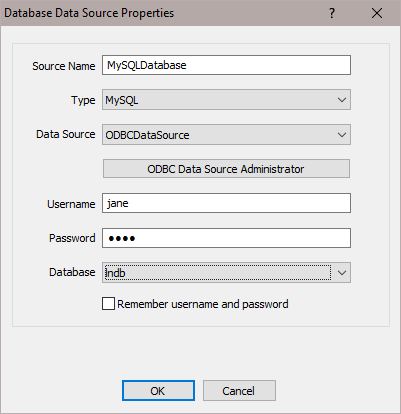Click the Database label text

click(72, 272)
